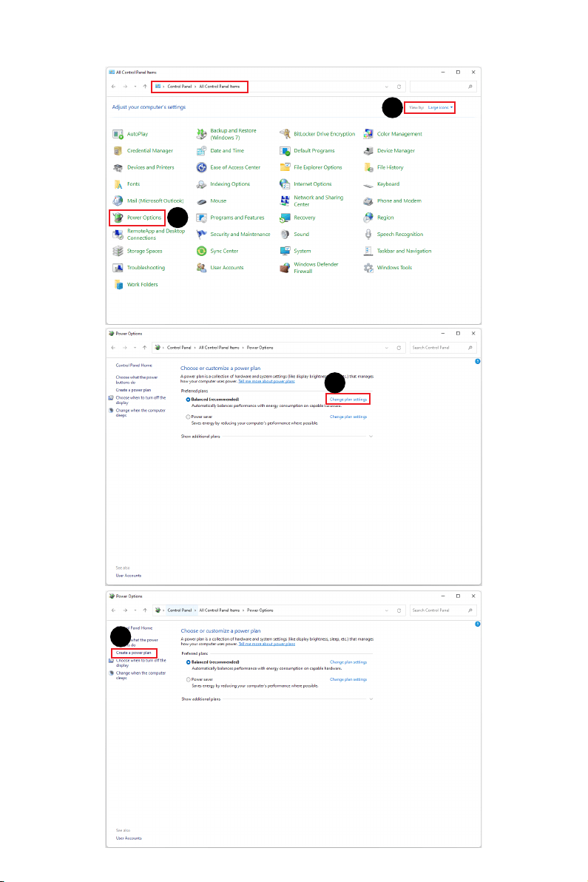Select the Power saver plan in middle window
This screenshot has height=882, width=588.
[189, 417]
